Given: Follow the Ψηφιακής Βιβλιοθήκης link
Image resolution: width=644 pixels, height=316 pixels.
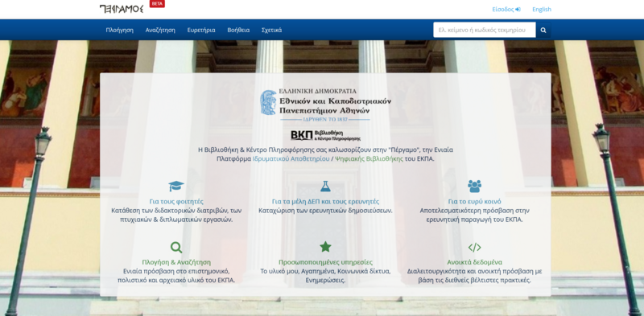Looking at the screenshot, I should click(x=369, y=159).
